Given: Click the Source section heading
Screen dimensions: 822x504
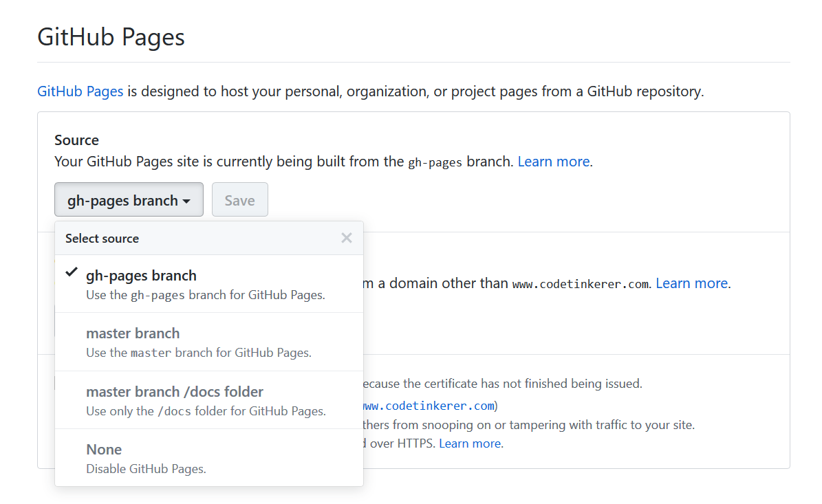Looking at the screenshot, I should click(x=76, y=140).
